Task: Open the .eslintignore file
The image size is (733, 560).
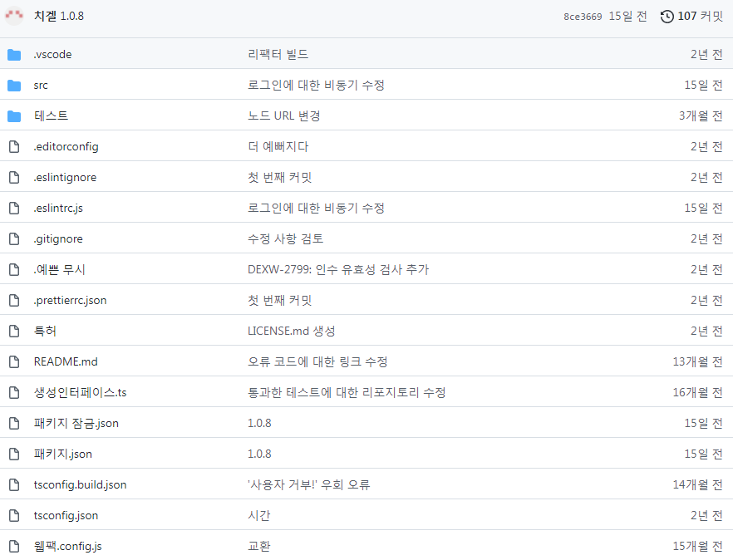Action: pos(65,178)
